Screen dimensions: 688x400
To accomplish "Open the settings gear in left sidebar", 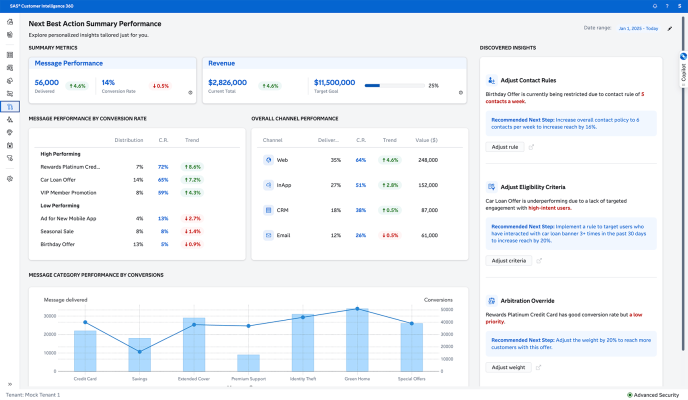I will coord(9,178).
